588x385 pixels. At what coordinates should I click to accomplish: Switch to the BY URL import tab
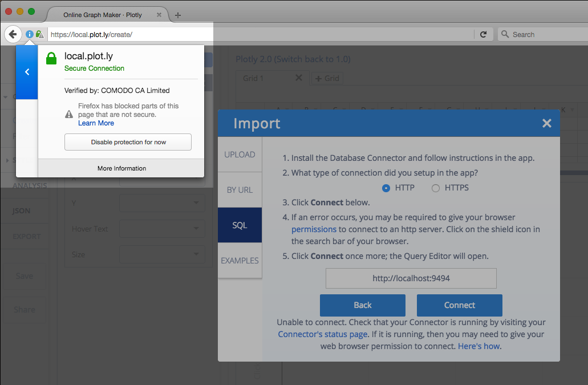pos(240,190)
